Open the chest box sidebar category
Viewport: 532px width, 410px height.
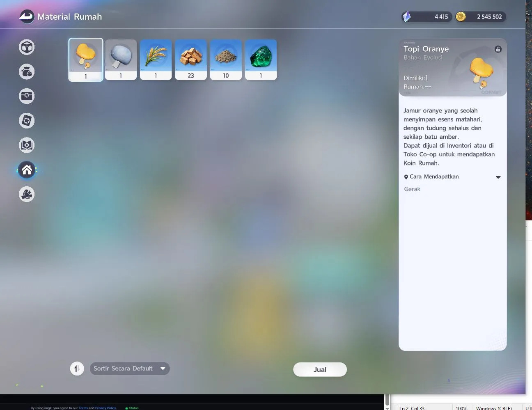coord(27,96)
